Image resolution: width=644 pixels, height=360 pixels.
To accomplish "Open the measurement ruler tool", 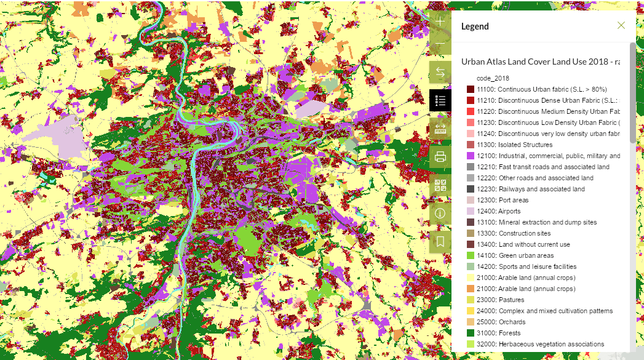I will click(x=440, y=129).
